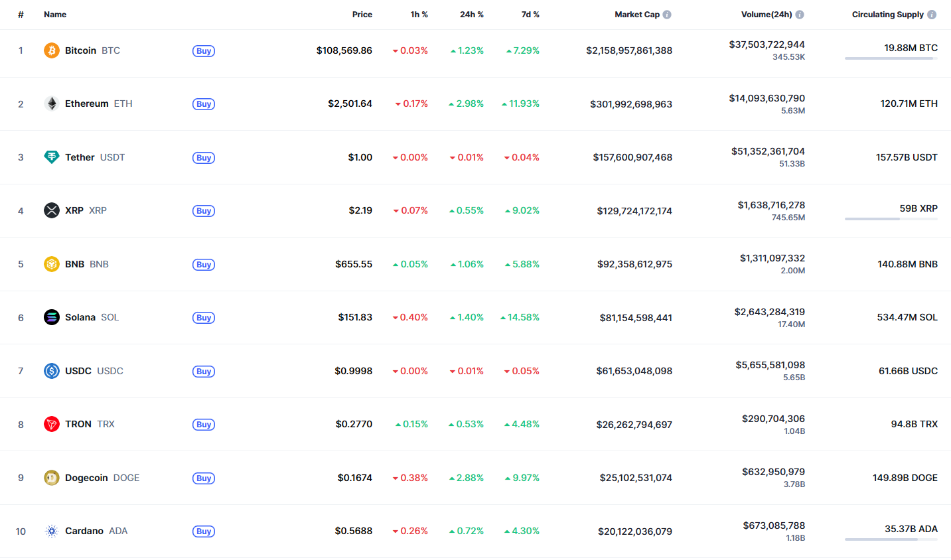Click the Tether logo icon
This screenshot has height=560, width=951.
[x=52, y=157]
